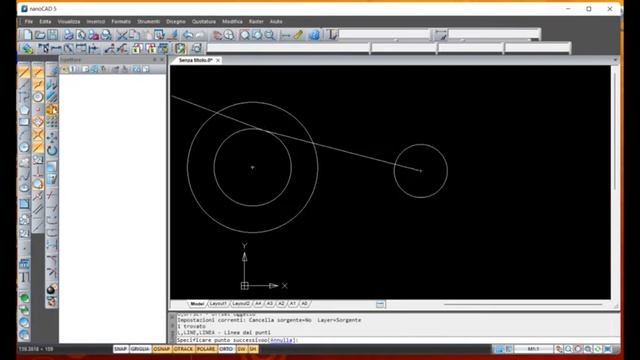Select the Polygon drawing tool

(x=24, y=110)
